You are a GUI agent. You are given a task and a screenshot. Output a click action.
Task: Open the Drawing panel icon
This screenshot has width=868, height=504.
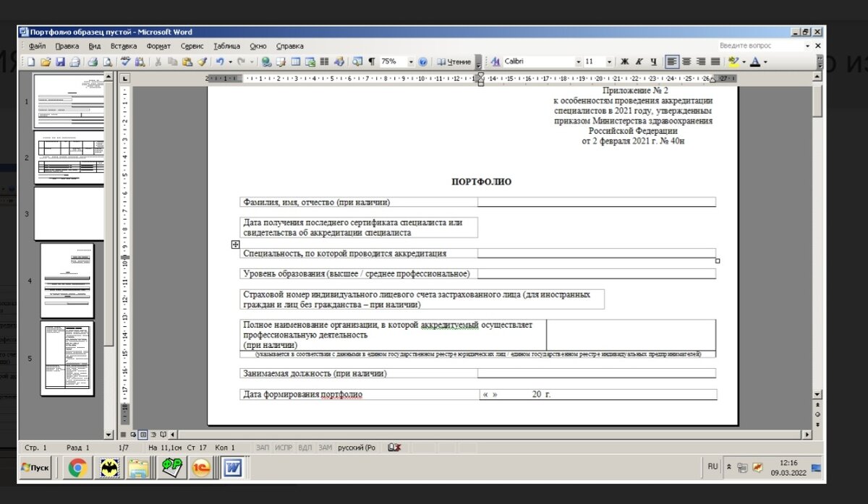pos(339,62)
